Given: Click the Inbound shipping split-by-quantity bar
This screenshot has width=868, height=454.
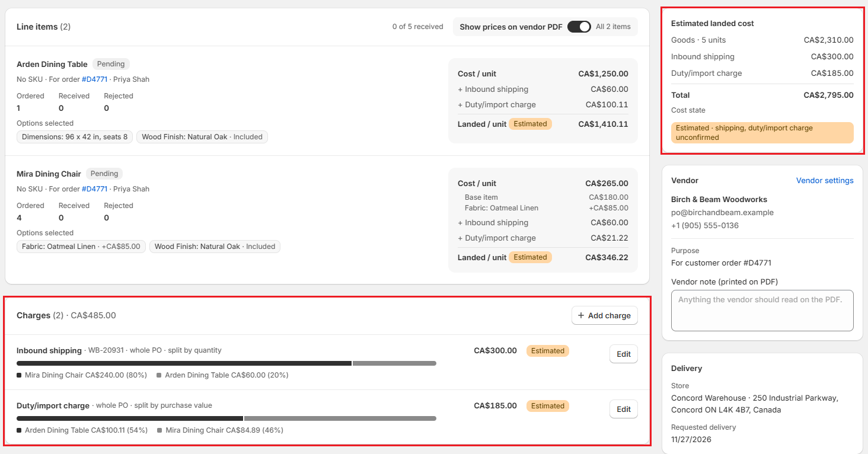Looking at the screenshot, I should click(226, 363).
